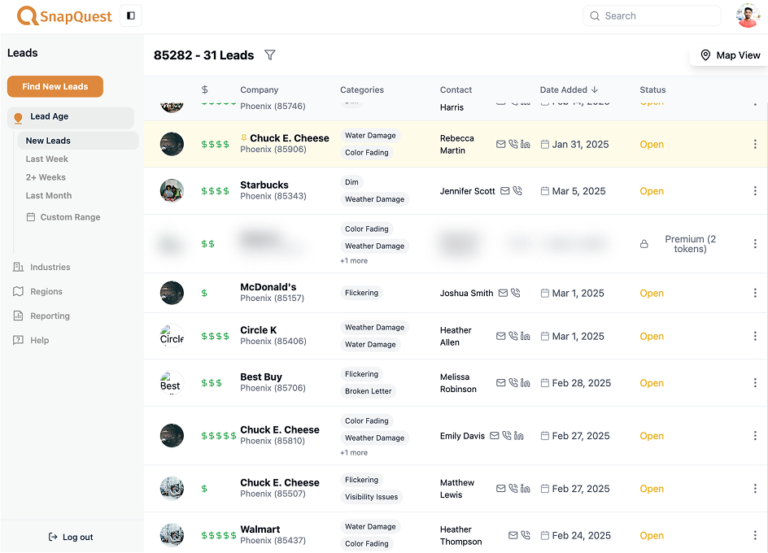Click the Search input field
The height and width of the screenshot is (553, 768).
coord(651,16)
